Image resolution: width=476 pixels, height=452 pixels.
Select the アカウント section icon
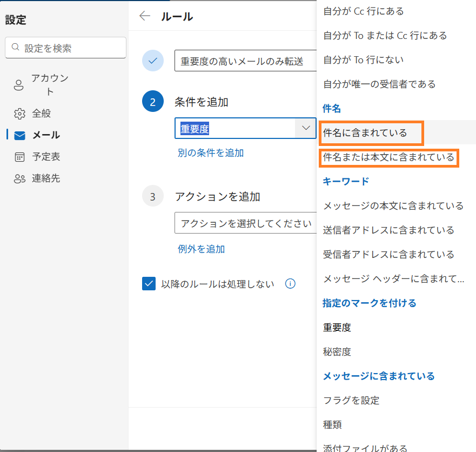(19, 84)
